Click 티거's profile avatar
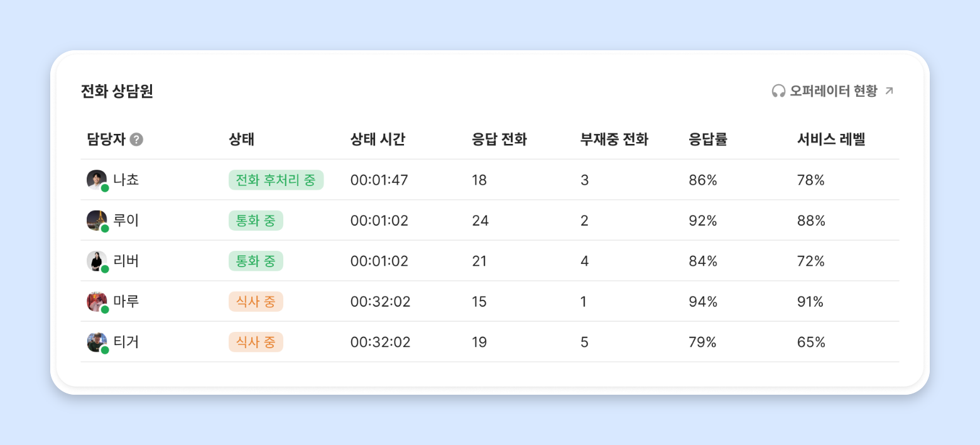Screen dimensions: 980x445 97,342
